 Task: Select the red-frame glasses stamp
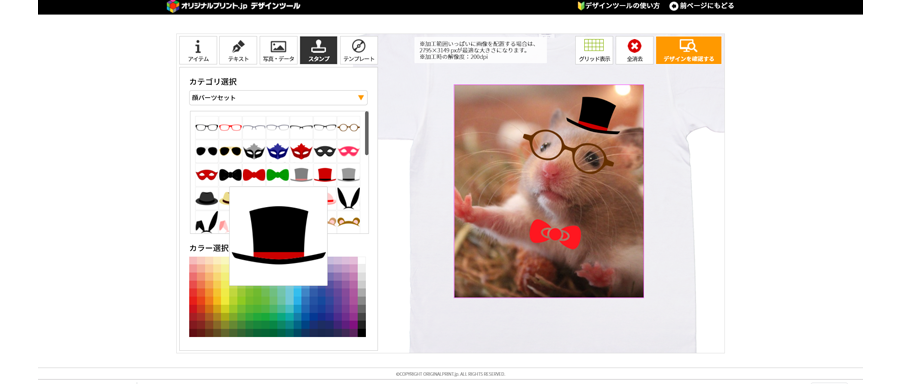(230, 127)
